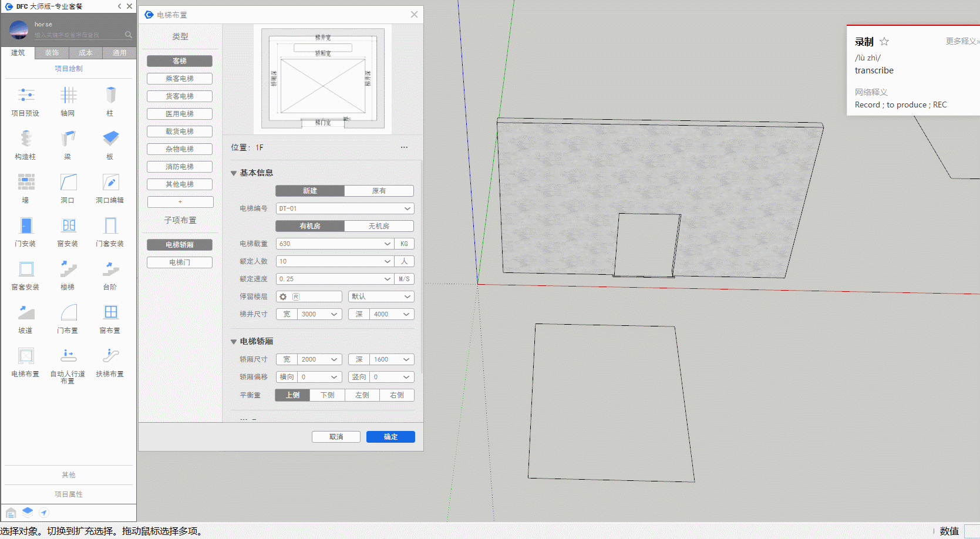This screenshot has width=980, height=539.
Task: Open the 楼梯 stairs tool
Action: pos(68,269)
